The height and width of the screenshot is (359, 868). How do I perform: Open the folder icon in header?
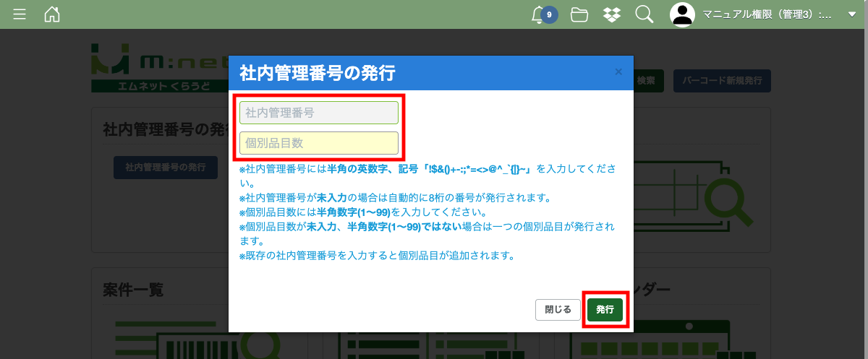579,14
